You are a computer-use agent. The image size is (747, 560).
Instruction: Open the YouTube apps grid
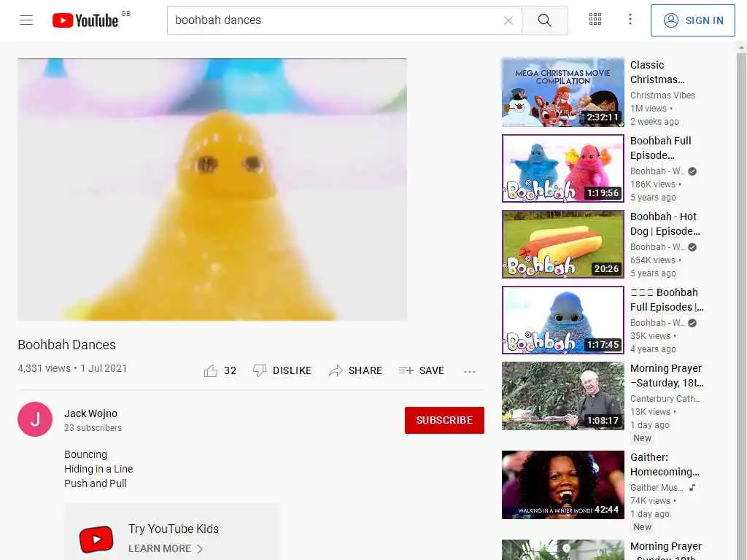tap(595, 20)
